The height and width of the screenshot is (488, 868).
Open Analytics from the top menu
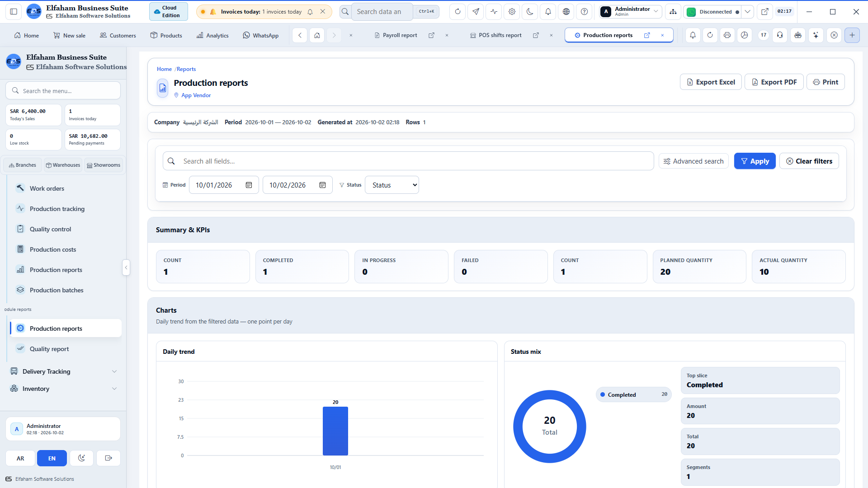point(212,35)
